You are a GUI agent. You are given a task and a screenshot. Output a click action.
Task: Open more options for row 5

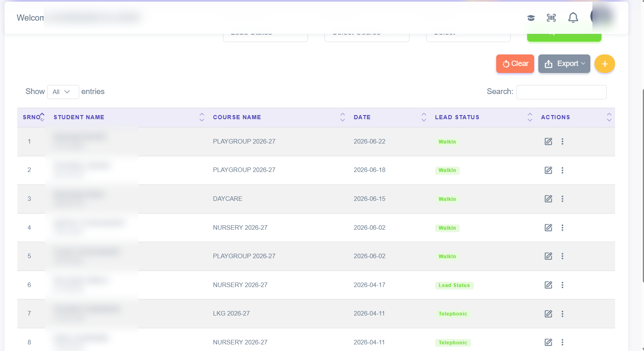pos(562,256)
